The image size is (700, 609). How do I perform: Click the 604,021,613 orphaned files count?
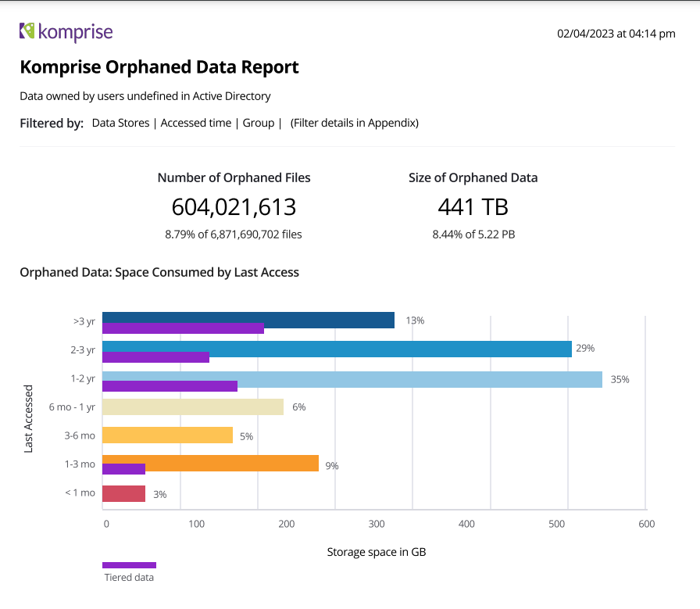coord(234,207)
